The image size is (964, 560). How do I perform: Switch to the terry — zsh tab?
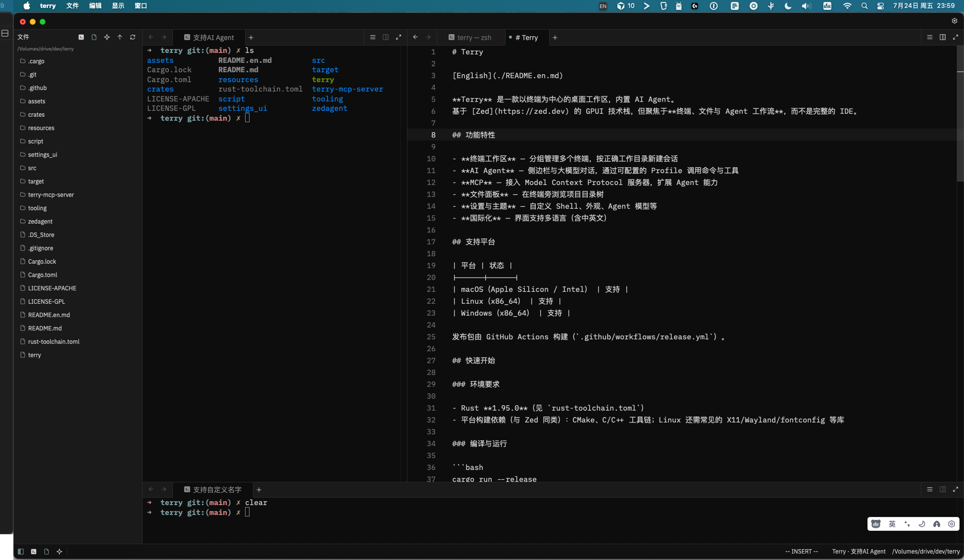470,38
